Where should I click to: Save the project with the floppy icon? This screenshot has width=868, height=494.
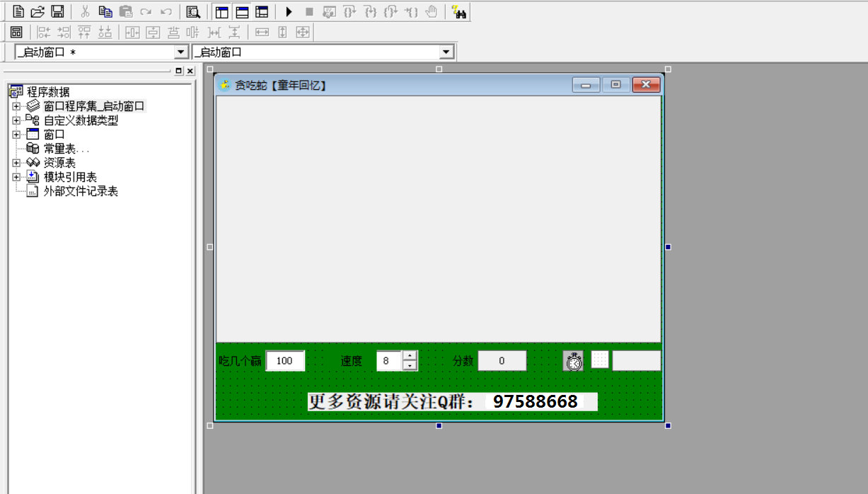tap(57, 11)
